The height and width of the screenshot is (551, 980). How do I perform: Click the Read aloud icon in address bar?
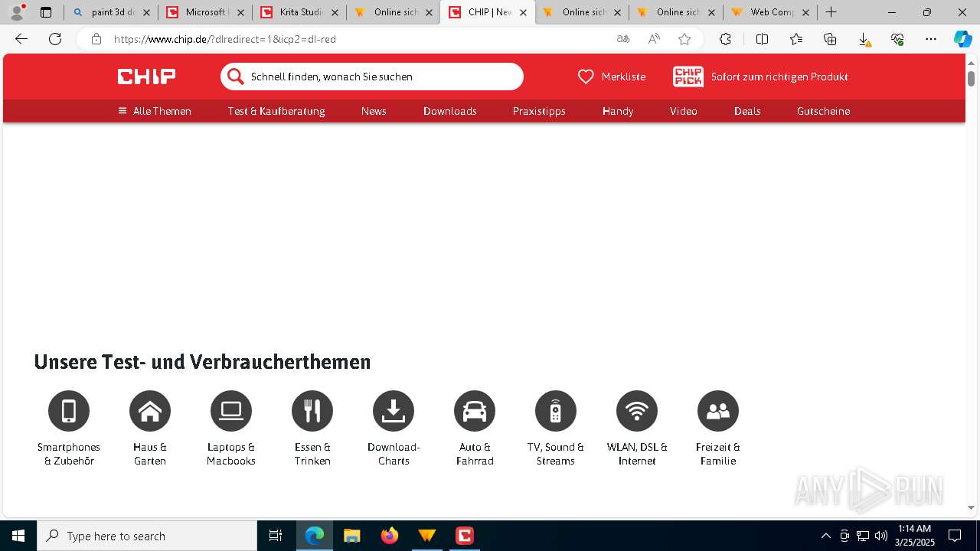click(654, 39)
